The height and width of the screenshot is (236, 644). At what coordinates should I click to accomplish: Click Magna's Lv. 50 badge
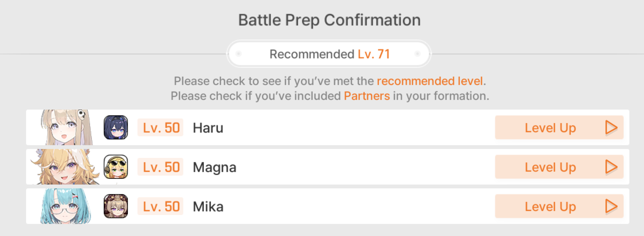coord(161,167)
